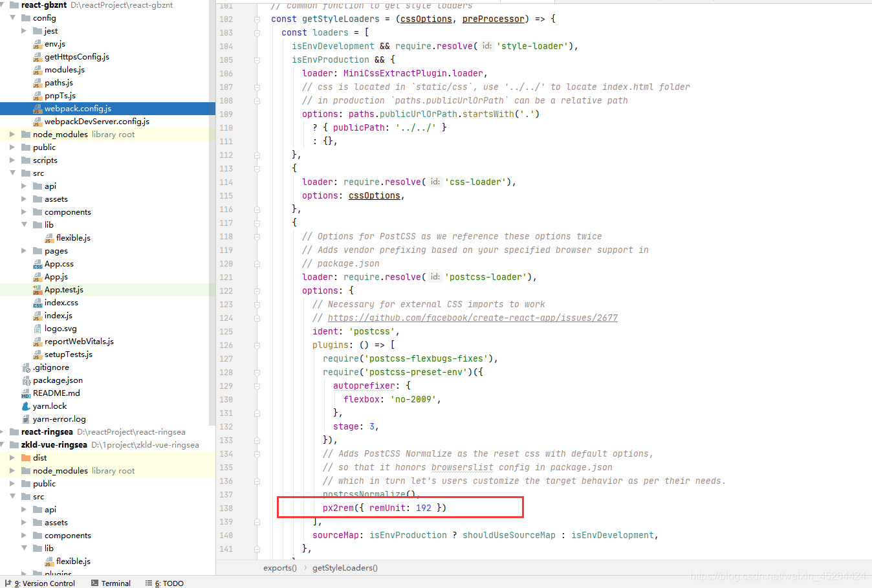This screenshot has width=872, height=588.
Task: Click the yarn.lock file icon in react-gbznt
Action: [26, 406]
